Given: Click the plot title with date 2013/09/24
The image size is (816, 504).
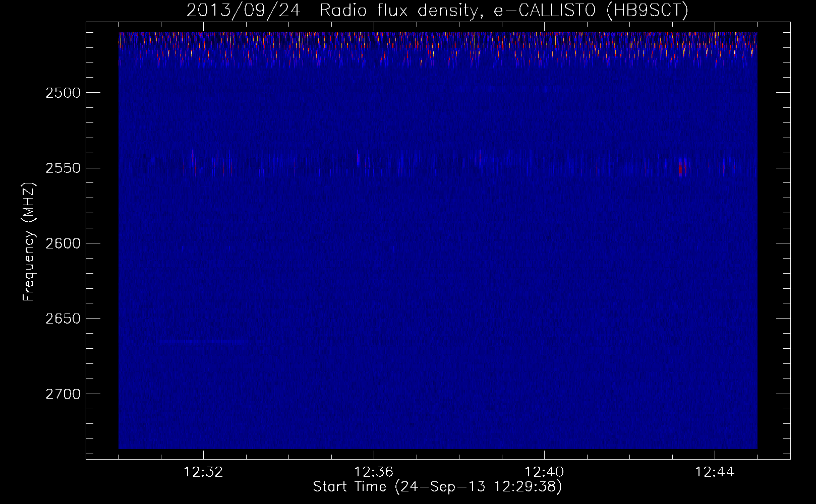Looking at the screenshot, I should coord(437,10).
